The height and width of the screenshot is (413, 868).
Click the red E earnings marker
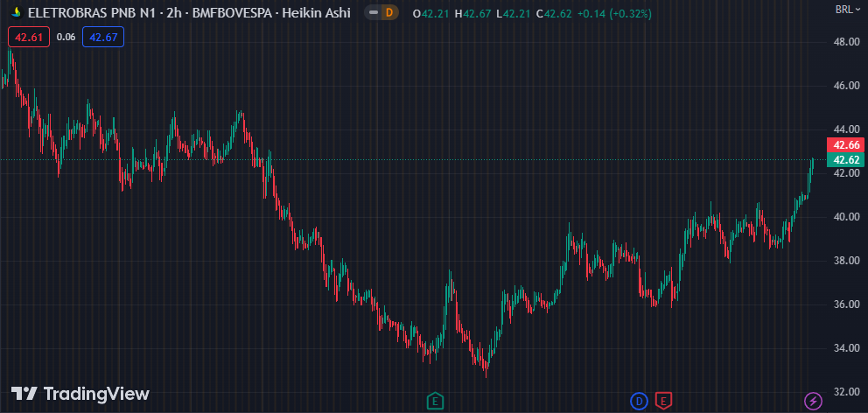(663, 400)
